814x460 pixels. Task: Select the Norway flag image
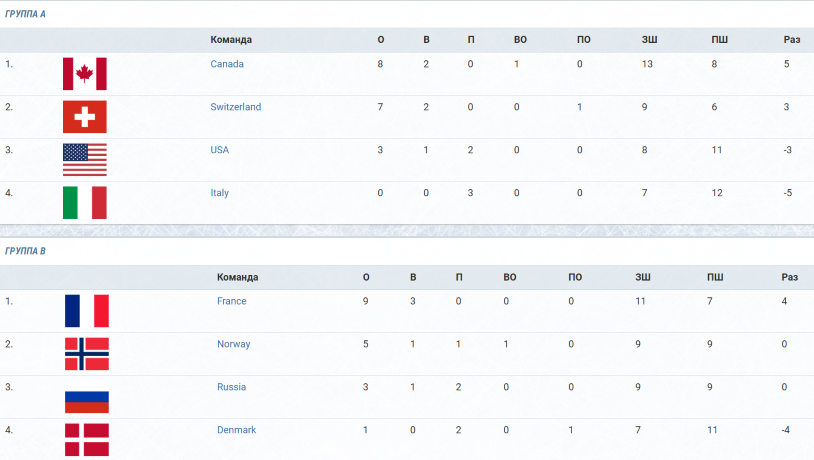tap(87, 354)
